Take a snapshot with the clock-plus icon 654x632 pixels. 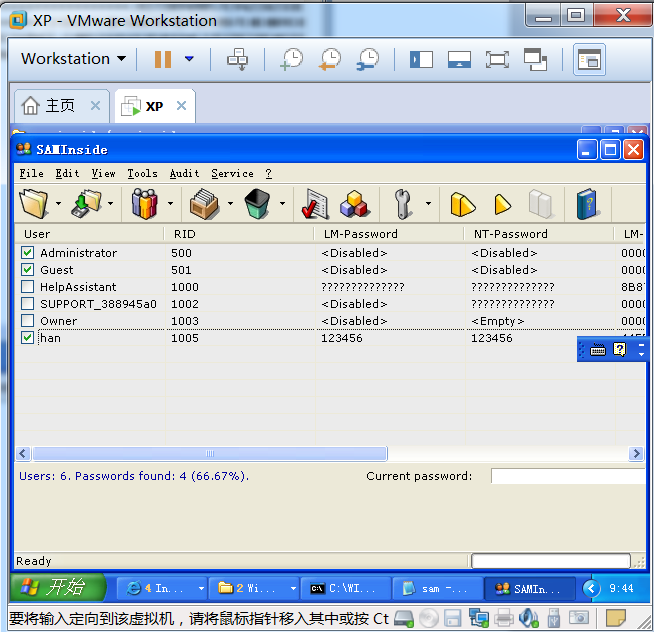292,59
